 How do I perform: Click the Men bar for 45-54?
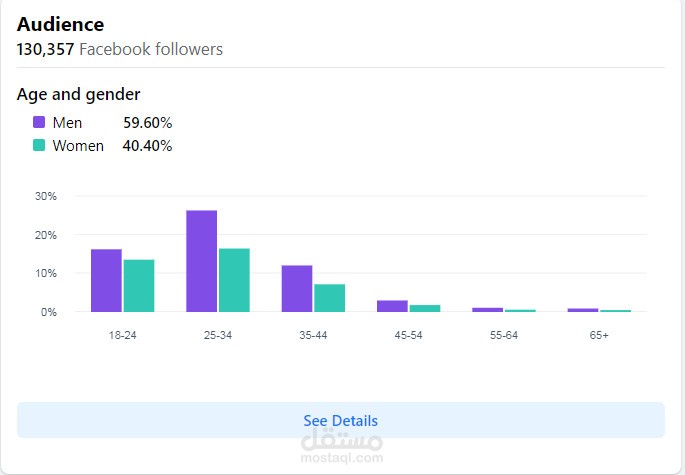tap(392, 306)
